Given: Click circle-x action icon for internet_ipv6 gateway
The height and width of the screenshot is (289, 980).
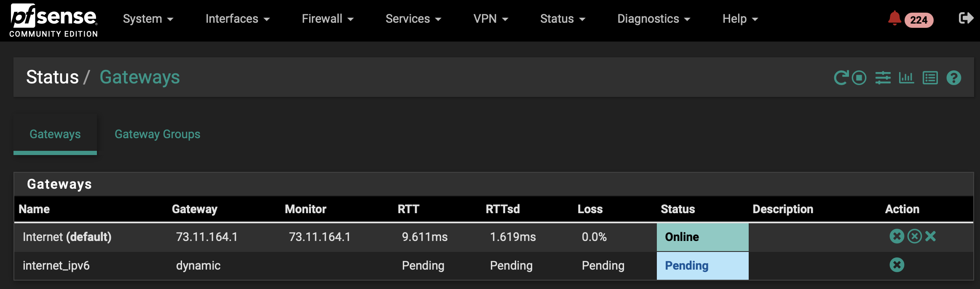Looking at the screenshot, I should [x=897, y=265].
